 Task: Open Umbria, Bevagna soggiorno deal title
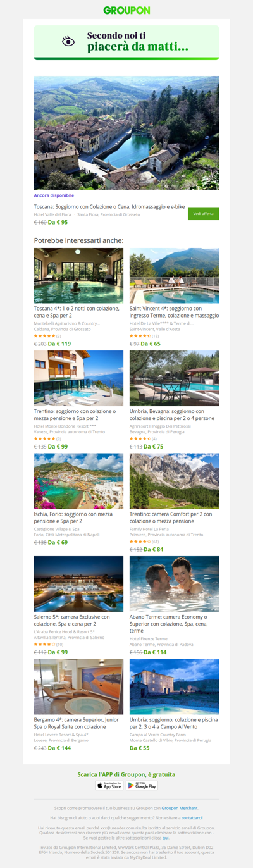[172, 414]
